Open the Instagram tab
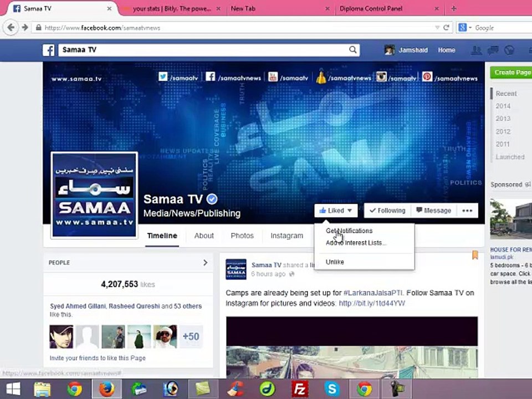This screenshot has width=532, height=399. (287, 236)
